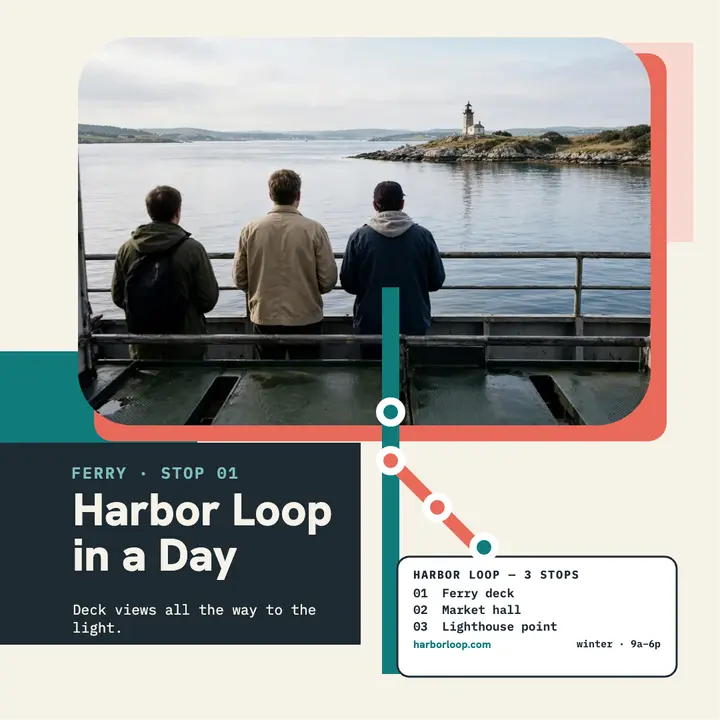This screenshot has height=720, width=720.
Task: Click the "winter · 9a–6p" hours text
Action: (618, 644)
